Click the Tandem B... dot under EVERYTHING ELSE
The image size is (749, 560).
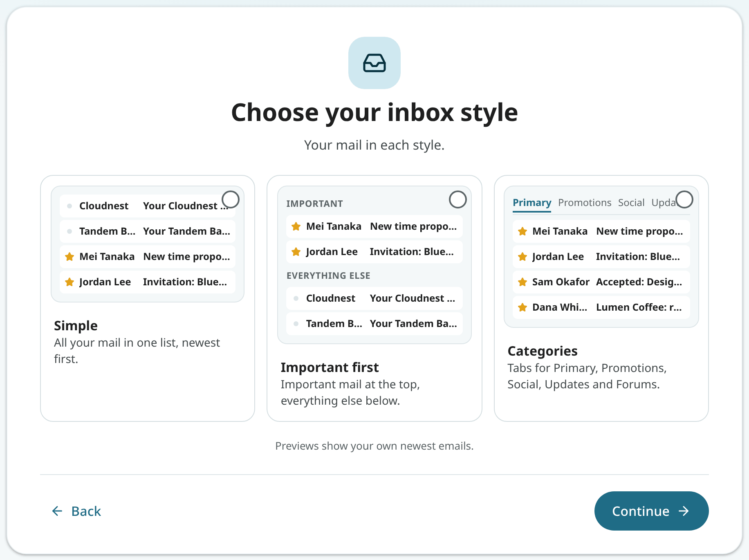(296, 324)
